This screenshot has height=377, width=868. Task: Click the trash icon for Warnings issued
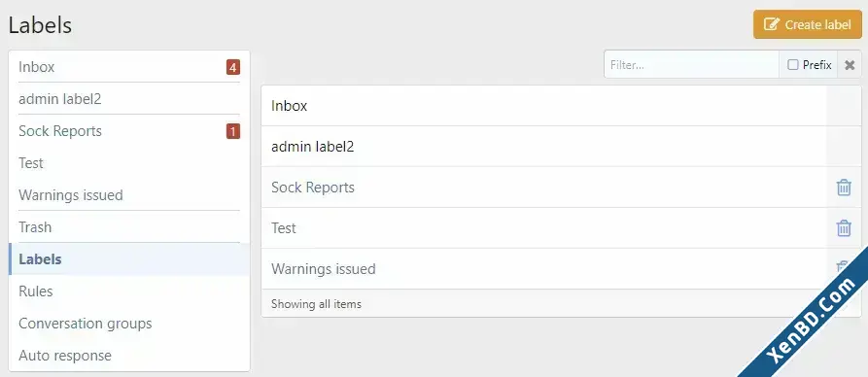coord(843,267)
